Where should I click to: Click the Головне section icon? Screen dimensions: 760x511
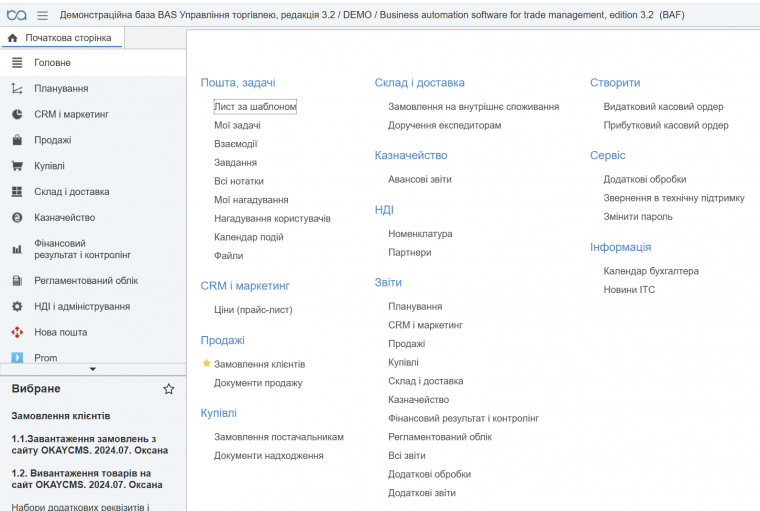[17, 62]
